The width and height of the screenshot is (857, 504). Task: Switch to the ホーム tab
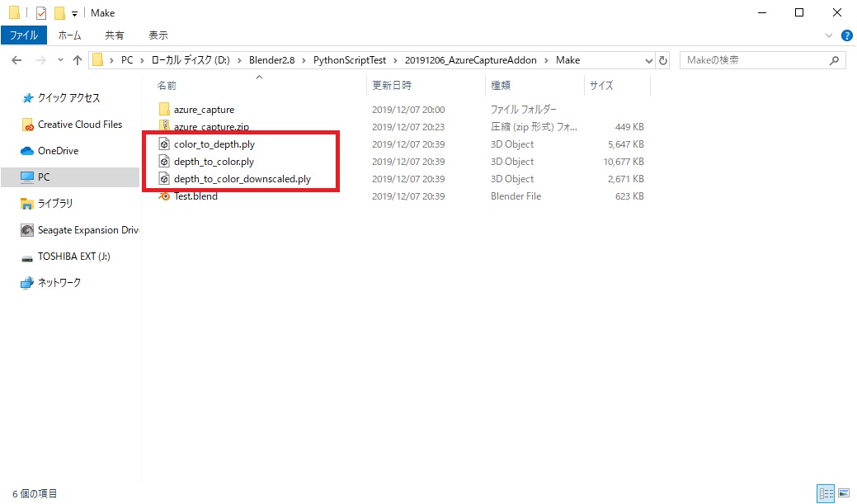[x=69, y=35]
